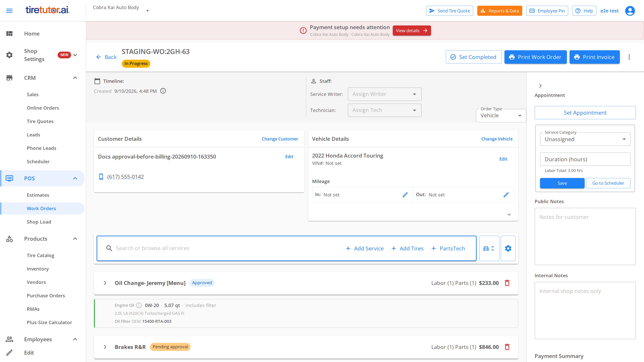Expand the Shop Settings sidebar section
Image resolution: width=644 pixels, height=362 pixels.
tap(75, 55)
